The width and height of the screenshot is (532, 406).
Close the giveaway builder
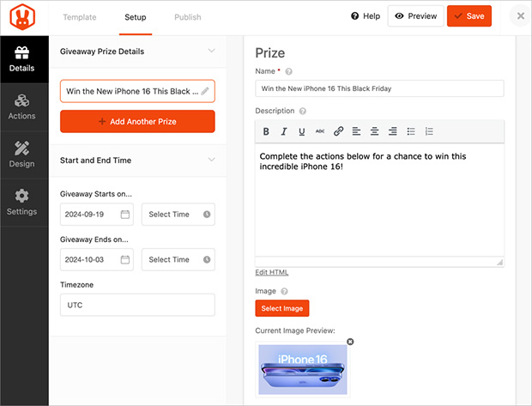click(521, 16)
